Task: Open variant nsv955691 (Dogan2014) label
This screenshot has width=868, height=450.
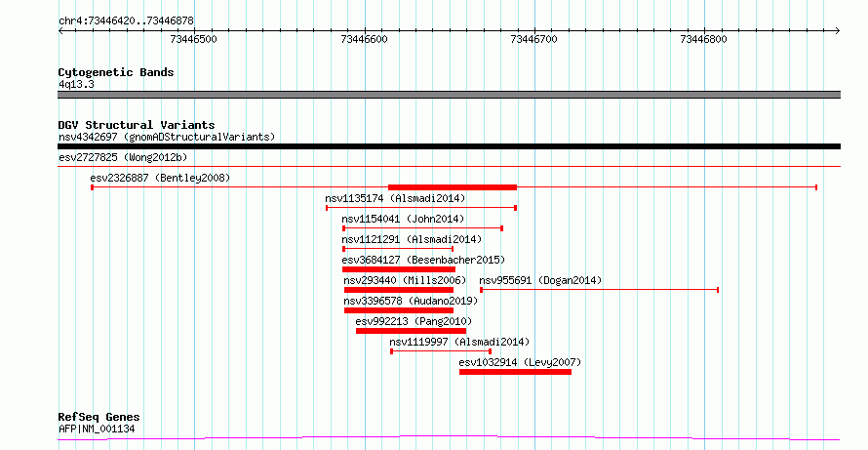Action: tap(540, 280)
